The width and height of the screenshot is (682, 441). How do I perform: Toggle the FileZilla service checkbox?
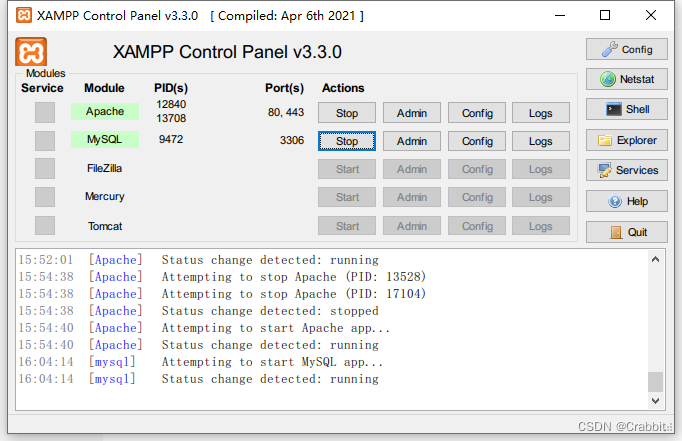point(45,169)
